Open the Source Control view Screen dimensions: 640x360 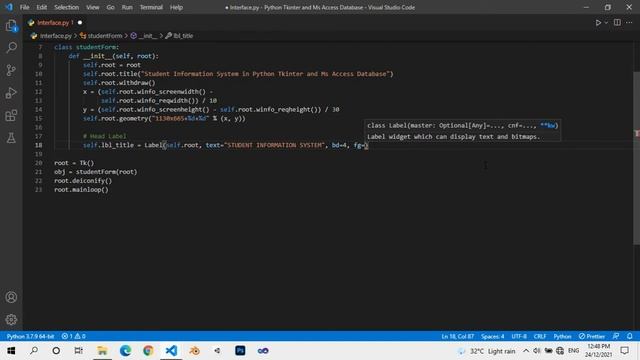[x=11, y=70]
